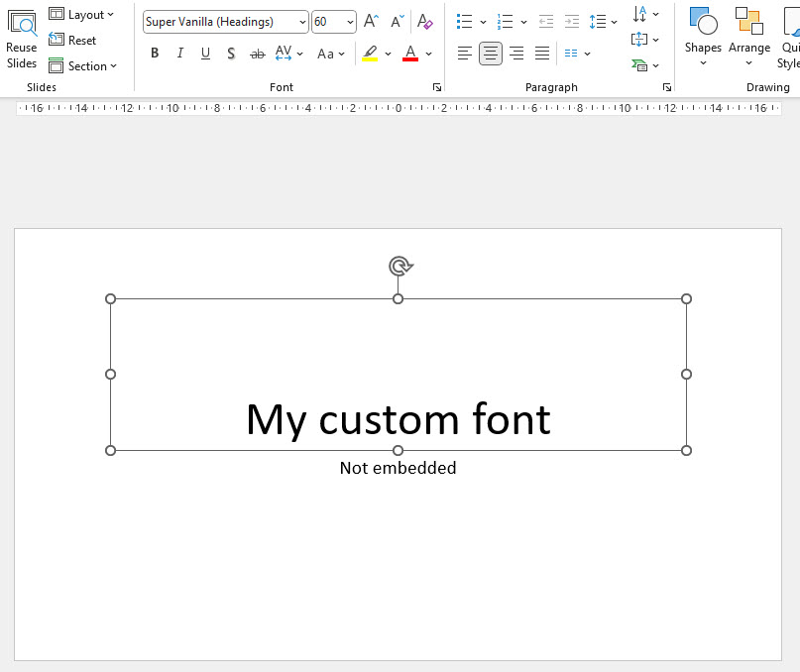Justify the text
Screen dimensions: 800x672
pos(542,54)
